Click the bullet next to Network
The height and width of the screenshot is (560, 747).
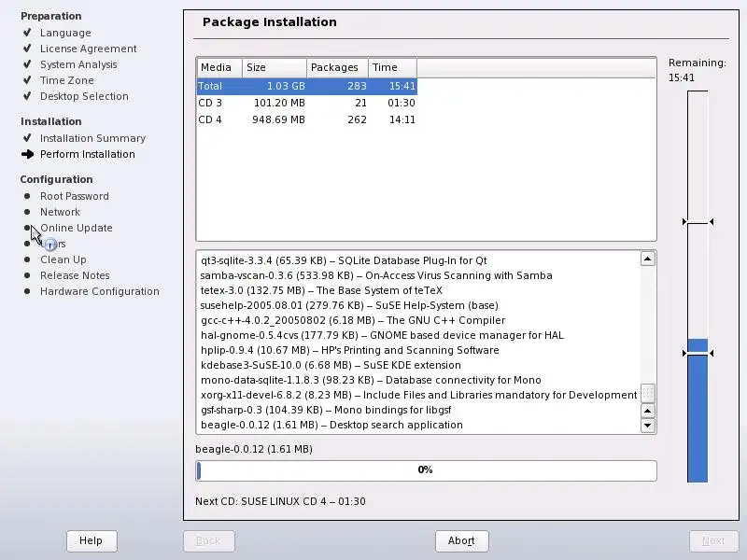coord(27,212)
